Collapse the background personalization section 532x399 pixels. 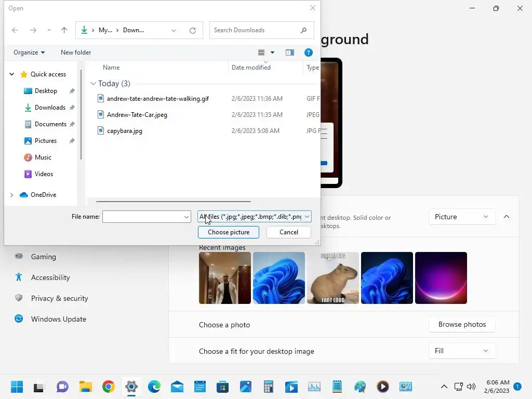(x=506, y=217)
